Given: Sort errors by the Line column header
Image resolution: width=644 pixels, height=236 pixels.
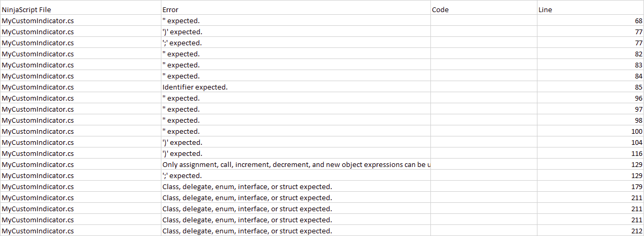Looking at the screenshot, I should 545,9.
